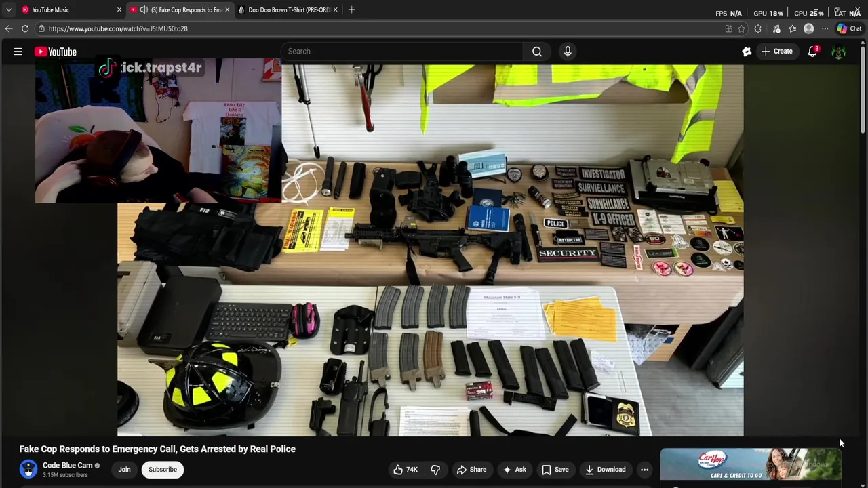The width and height of the screenshot is (868, 488).
Task: Go back to the previous page
Action: pos(8,28)
